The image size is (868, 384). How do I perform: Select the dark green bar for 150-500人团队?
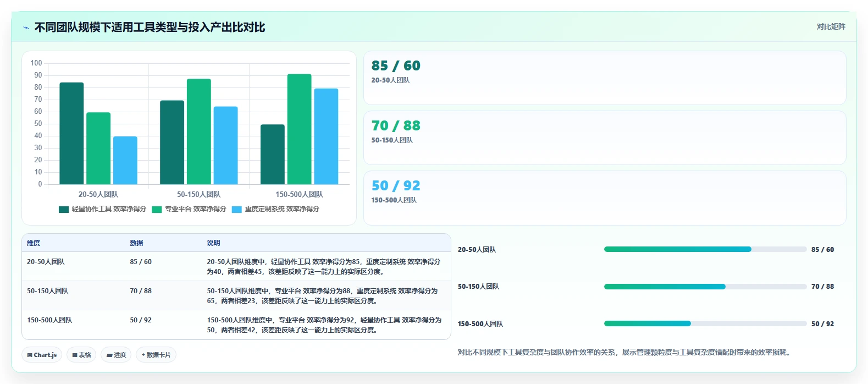273,155
